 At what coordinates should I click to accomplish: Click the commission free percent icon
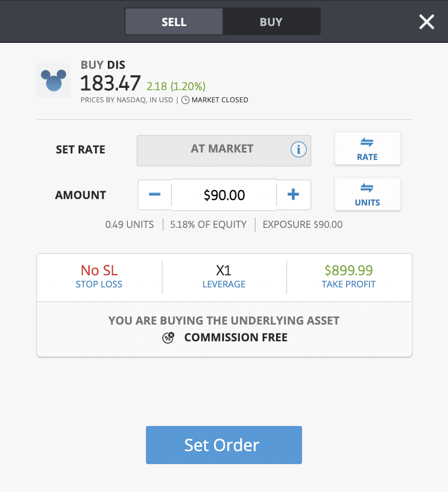(x=168, y=338)
